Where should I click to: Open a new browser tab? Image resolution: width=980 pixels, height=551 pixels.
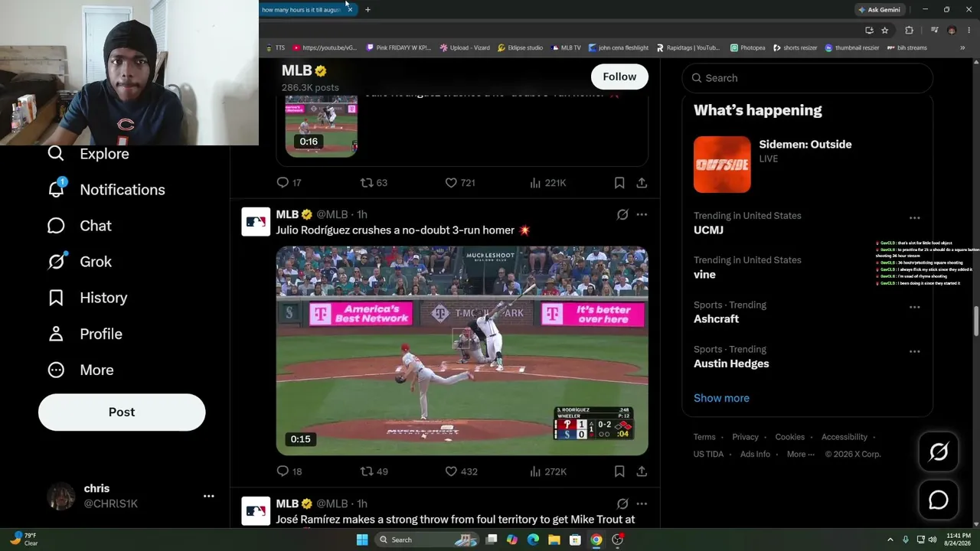367,10
